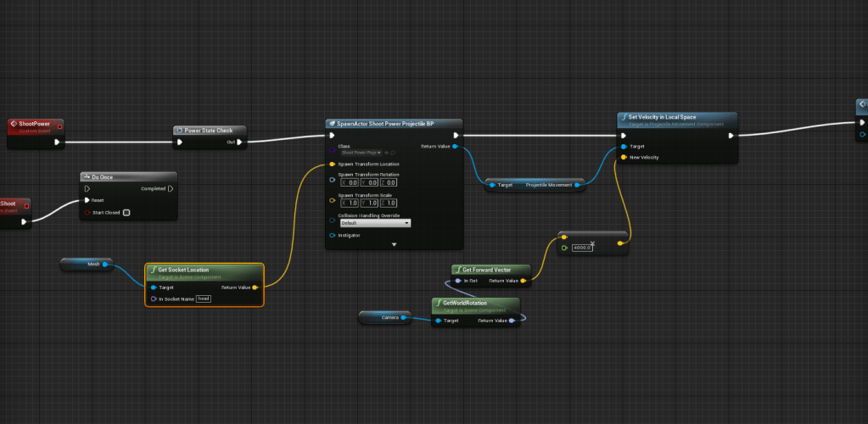Toggle the Start Closed checkbox
Image resolution: width=868 pixels, height=424 pixels.
(x=126, y=212)
